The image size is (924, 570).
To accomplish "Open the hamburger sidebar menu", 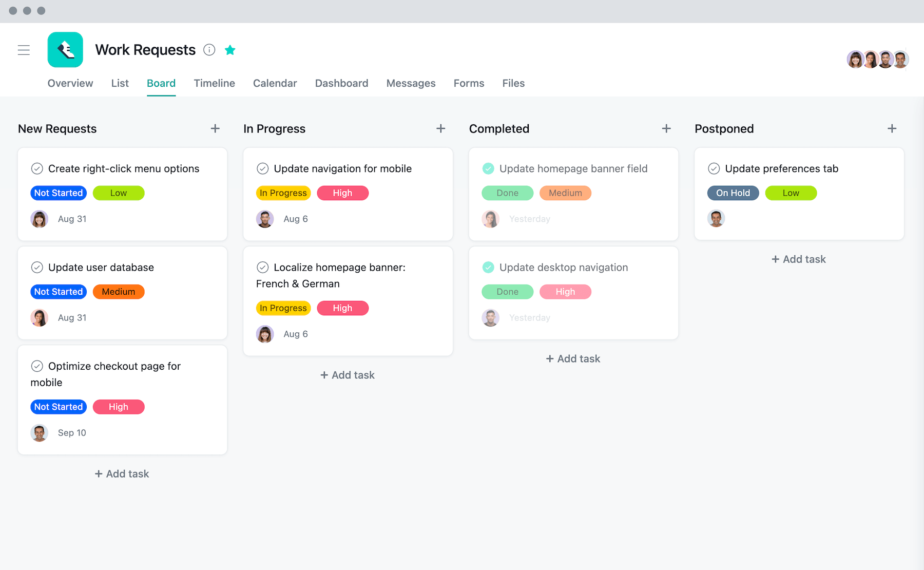I will coord(24,50).
